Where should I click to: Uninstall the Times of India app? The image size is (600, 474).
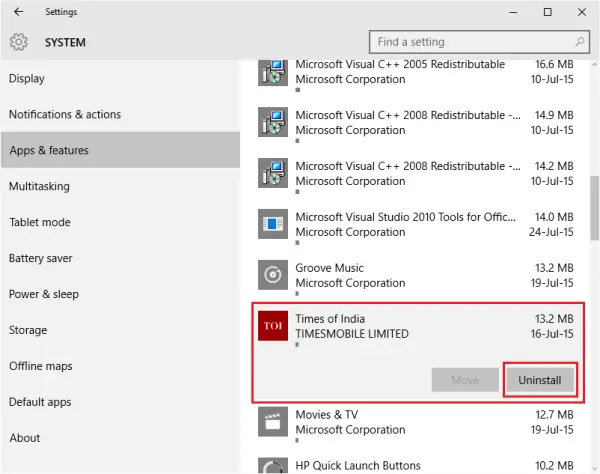[x=540, y=380]
